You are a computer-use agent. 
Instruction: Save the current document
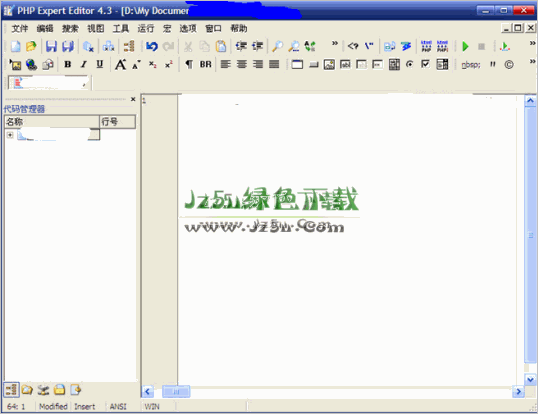click(51, 46)
